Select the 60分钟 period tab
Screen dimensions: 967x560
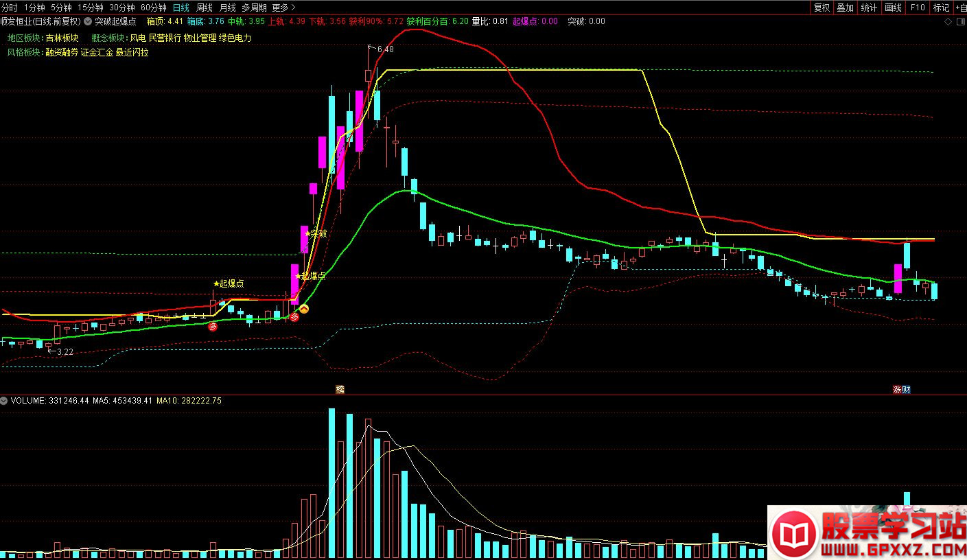pyautogui.click(x=154, y=8)
